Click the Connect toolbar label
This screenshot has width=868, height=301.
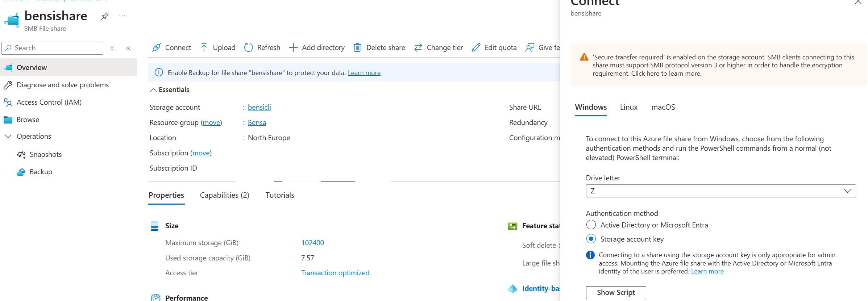click(x=178, y=47)
